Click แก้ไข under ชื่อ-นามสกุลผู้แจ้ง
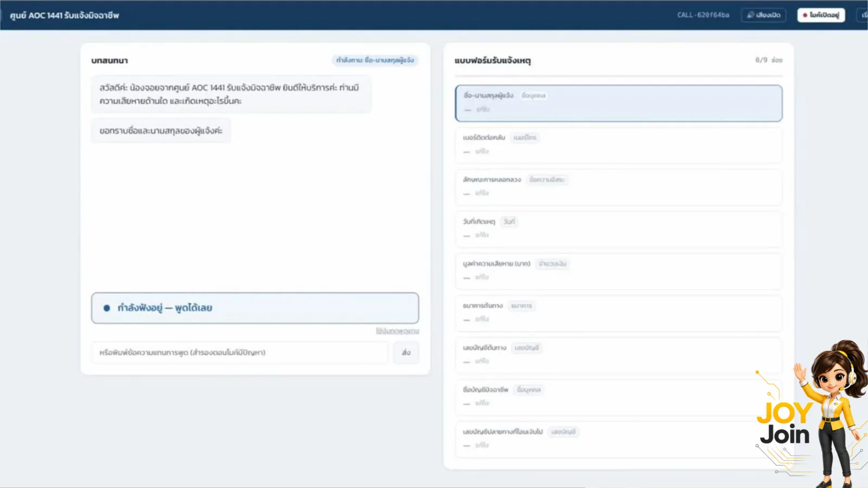Image resolution: width=868 pixels, height=488 pixels. click(x=483, y=110)
